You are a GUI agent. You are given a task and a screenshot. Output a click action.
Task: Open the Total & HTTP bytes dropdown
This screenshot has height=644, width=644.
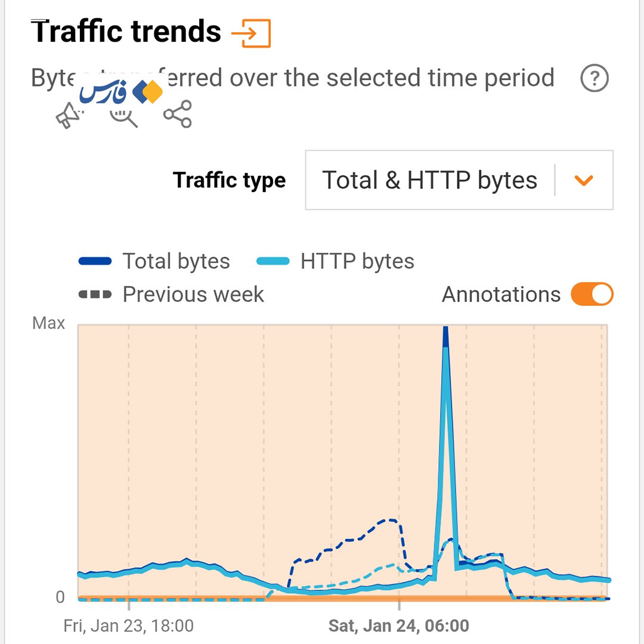click(429, 180)
